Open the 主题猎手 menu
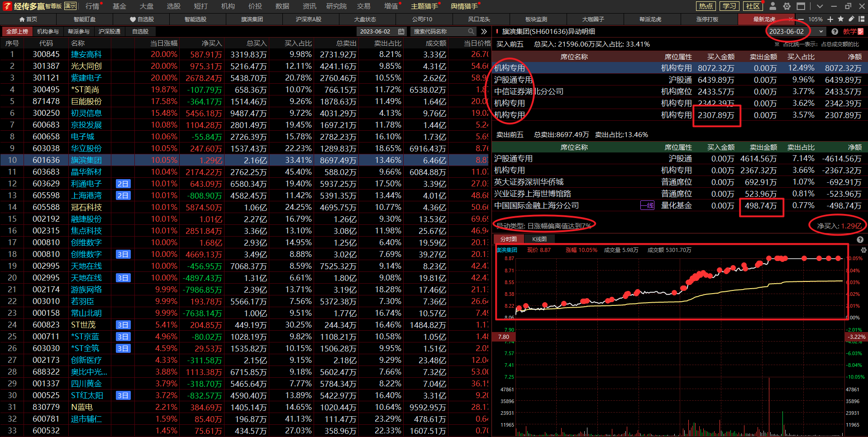Screen dimensions: 868x437 tap(424, 6)
